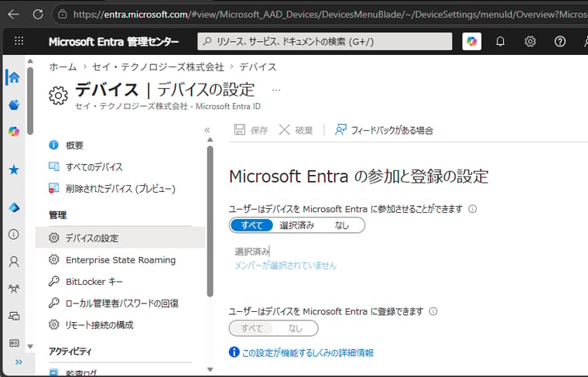The height and width of the screenshot is (377, 588).
Task: Open the app launcher waffle icon
Action: pyautogui.click(x=19, y=41)
